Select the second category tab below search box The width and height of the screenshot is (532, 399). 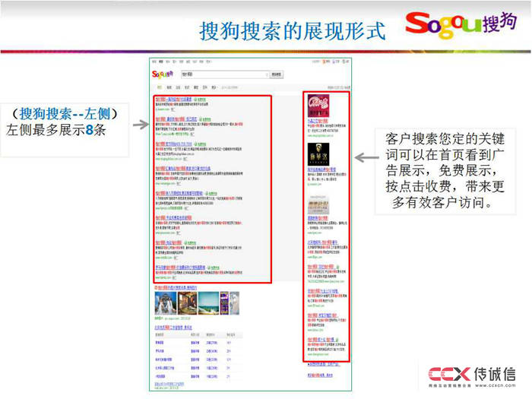(168, 87)
